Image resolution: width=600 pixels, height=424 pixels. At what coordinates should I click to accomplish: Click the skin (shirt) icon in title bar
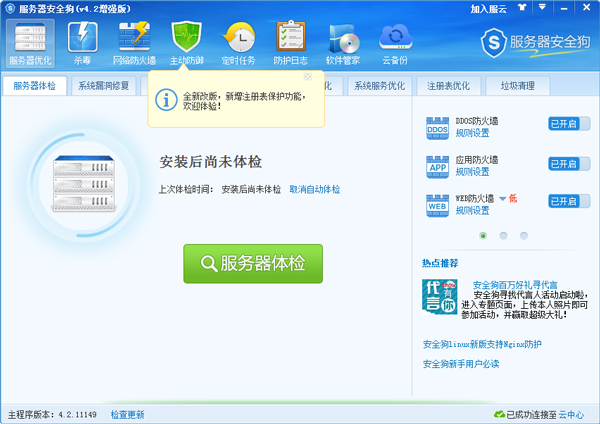(x=524, y=8)
